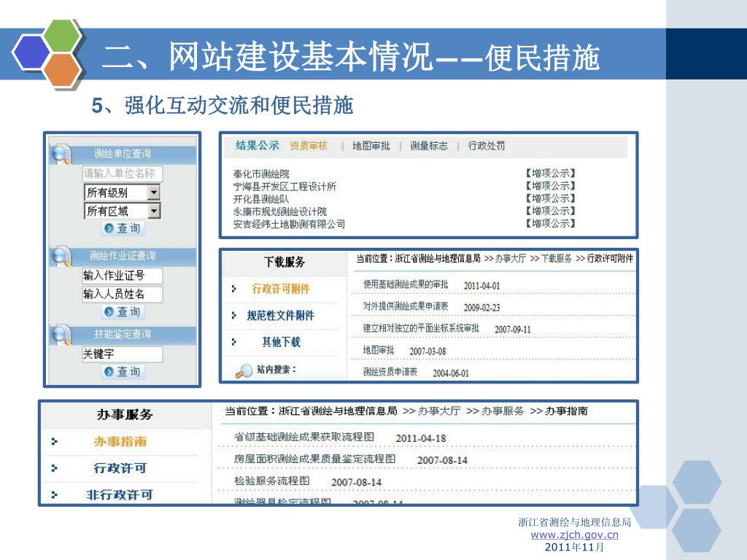Screen dimensions: 747x560
Task: Open 检验服务流程图
Action: (x=272, y=481)
